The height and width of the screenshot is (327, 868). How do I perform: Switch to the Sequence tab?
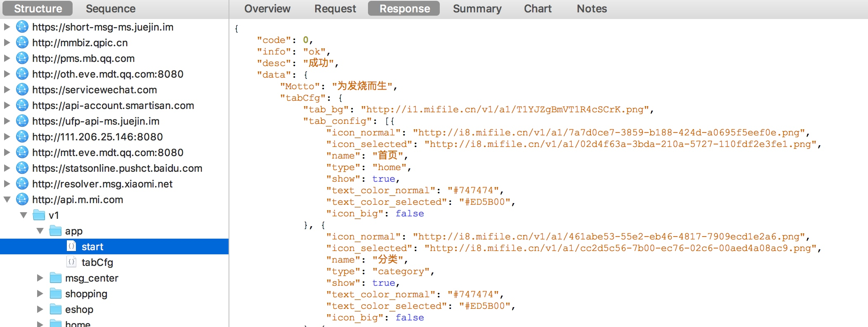(111, 9)
